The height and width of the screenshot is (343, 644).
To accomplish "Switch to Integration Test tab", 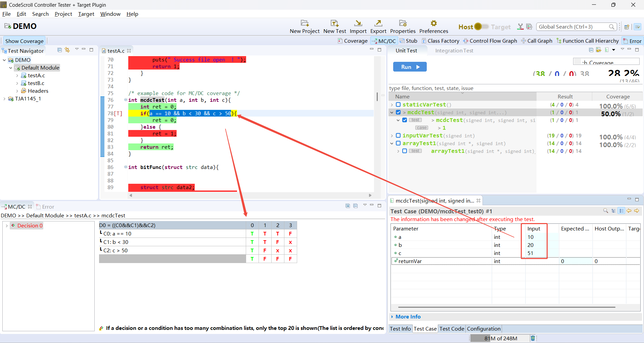I will pos(454,51).
